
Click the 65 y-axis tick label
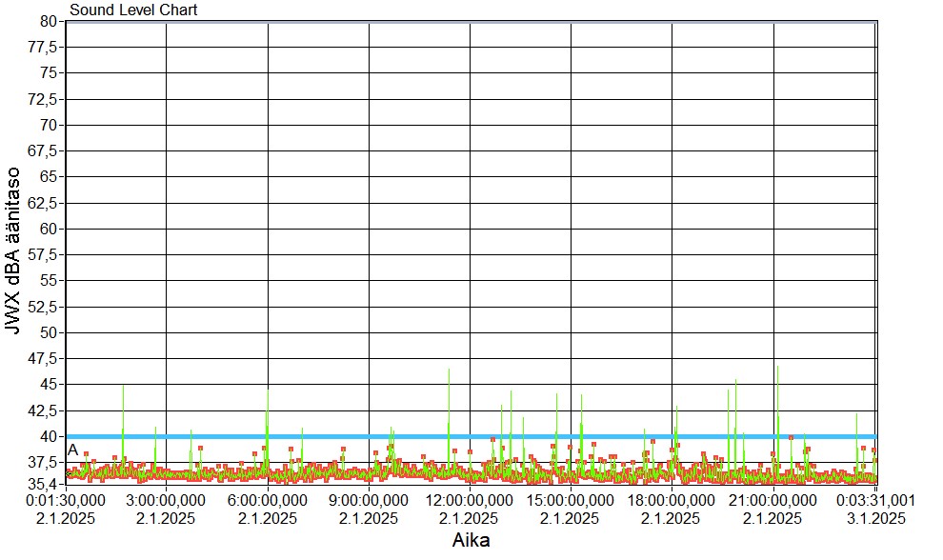click(49, 177)
